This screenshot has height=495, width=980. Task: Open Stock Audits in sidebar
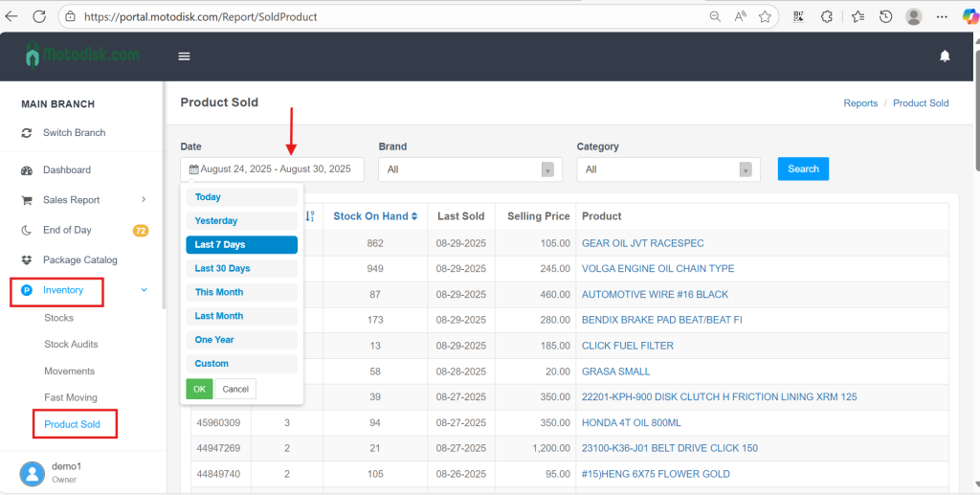click(x=71, y=345)
